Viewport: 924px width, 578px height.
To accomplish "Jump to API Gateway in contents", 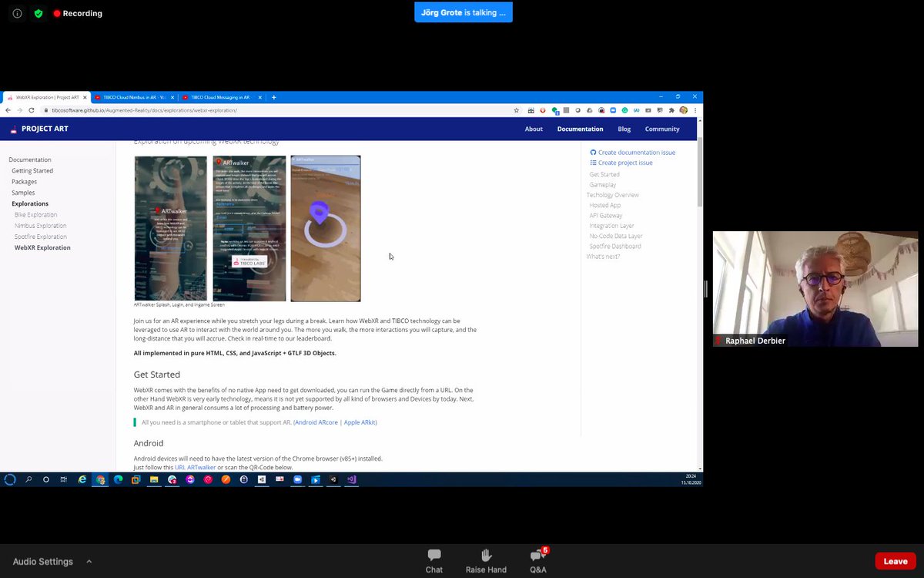I will pyautogui.click(x=606, y=216).
